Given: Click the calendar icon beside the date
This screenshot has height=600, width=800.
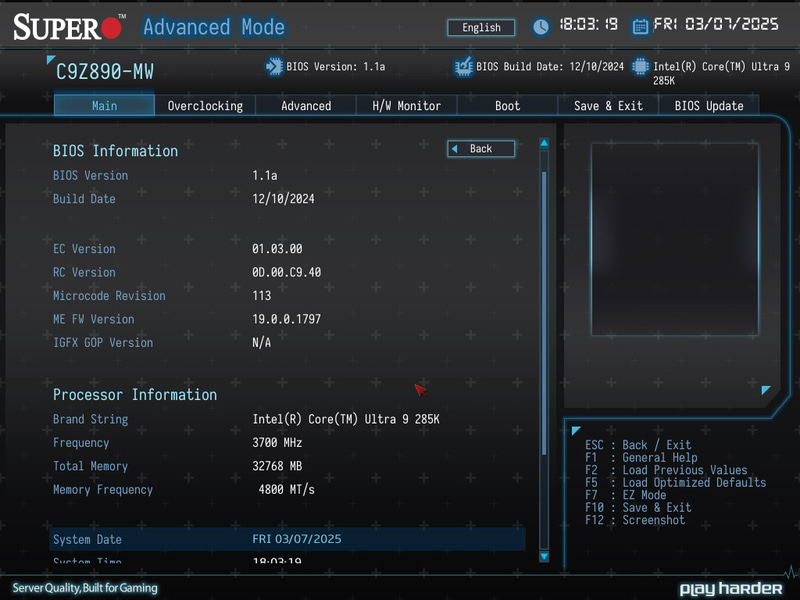Looking at the screenshot, I should (x=640, y=26).
